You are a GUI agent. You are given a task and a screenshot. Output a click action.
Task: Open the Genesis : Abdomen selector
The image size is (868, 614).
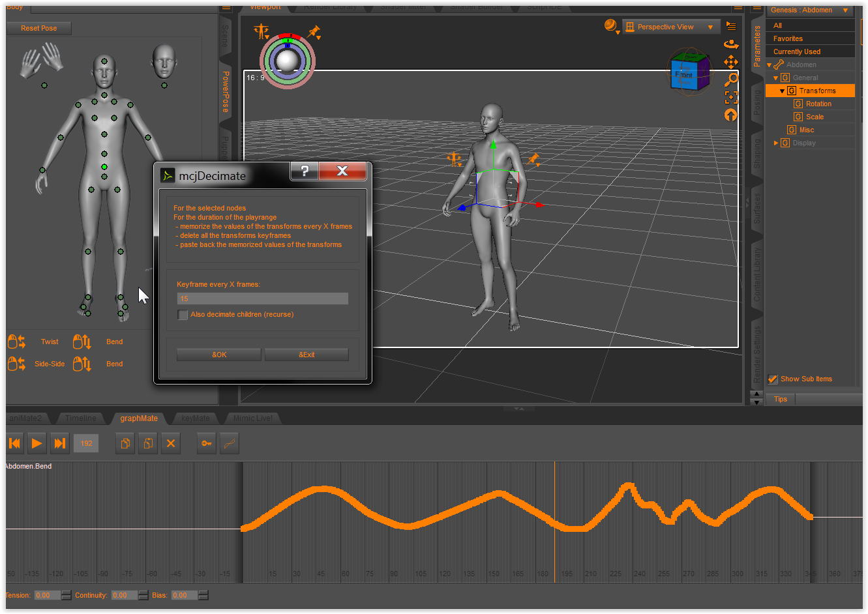[x=810, y=10]
